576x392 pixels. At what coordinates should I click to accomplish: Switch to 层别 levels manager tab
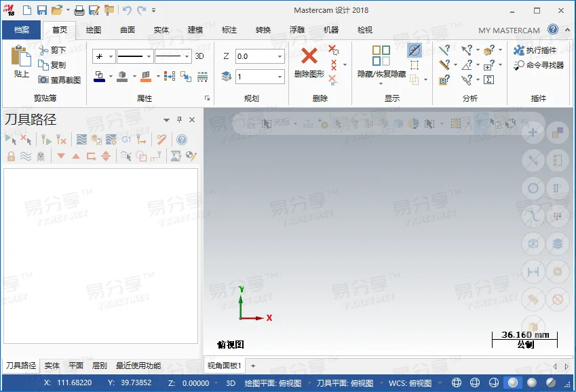(x=99, y=366)
